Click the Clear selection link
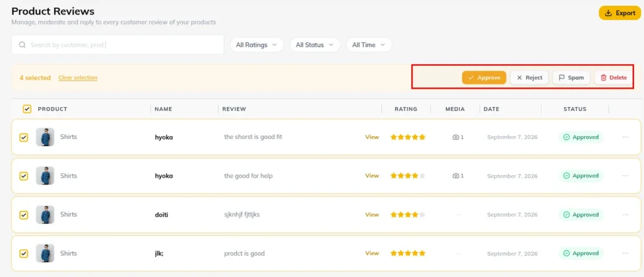This screenshot has width=644, height=277. pyautogui.click(x=77, y=77)
